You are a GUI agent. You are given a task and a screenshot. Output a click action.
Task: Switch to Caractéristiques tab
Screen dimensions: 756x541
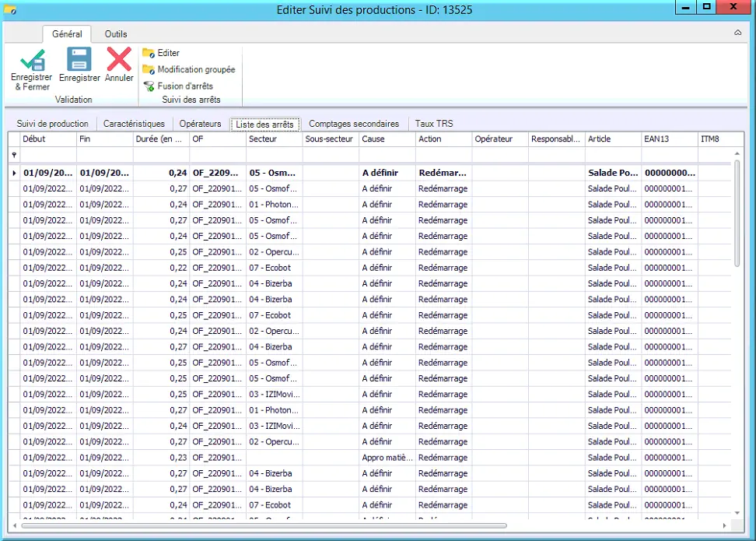(134, 124)
